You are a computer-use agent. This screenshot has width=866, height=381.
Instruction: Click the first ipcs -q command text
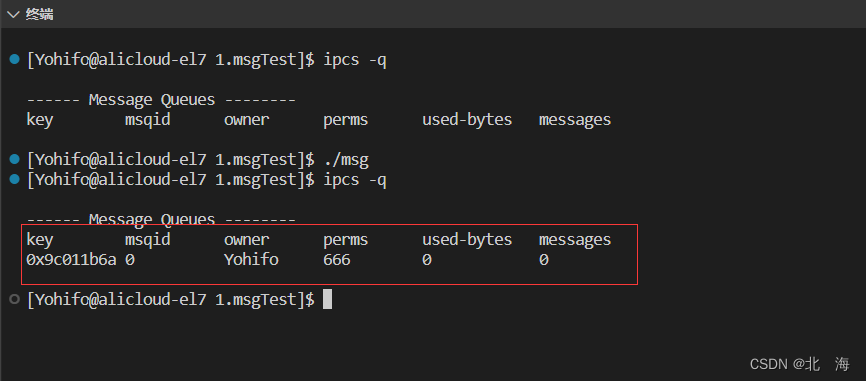[355, 60]
